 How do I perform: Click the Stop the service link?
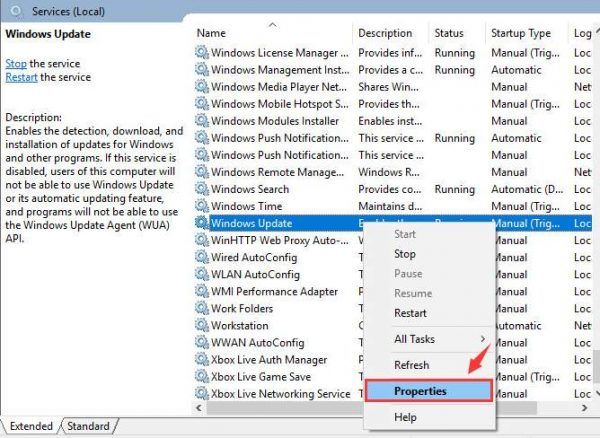pyautogui.click(x=15, y=63)
